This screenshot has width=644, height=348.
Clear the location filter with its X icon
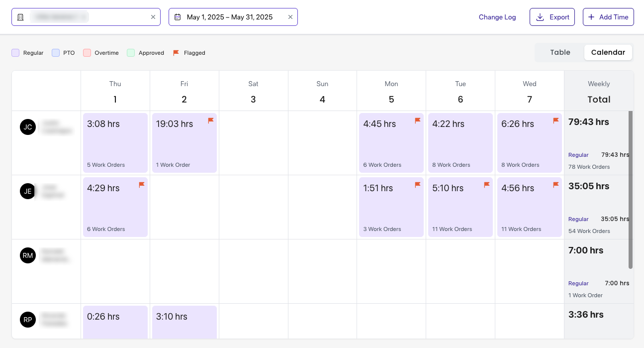coord(153,17)
